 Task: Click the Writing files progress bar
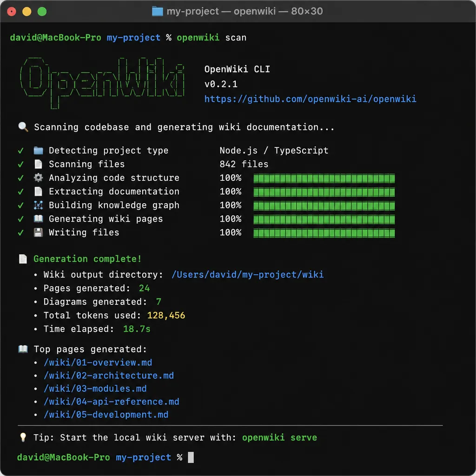pyautogui.click(x=324, y=233)
